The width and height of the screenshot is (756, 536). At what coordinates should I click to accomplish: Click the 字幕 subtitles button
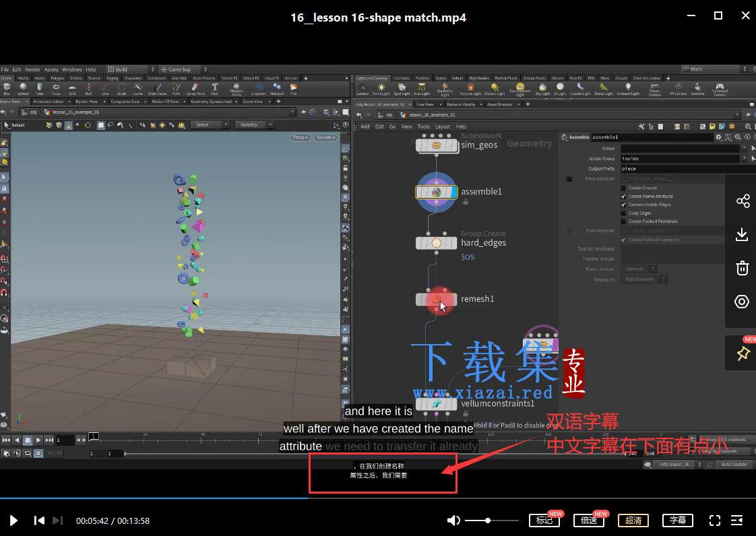point(677,521)
